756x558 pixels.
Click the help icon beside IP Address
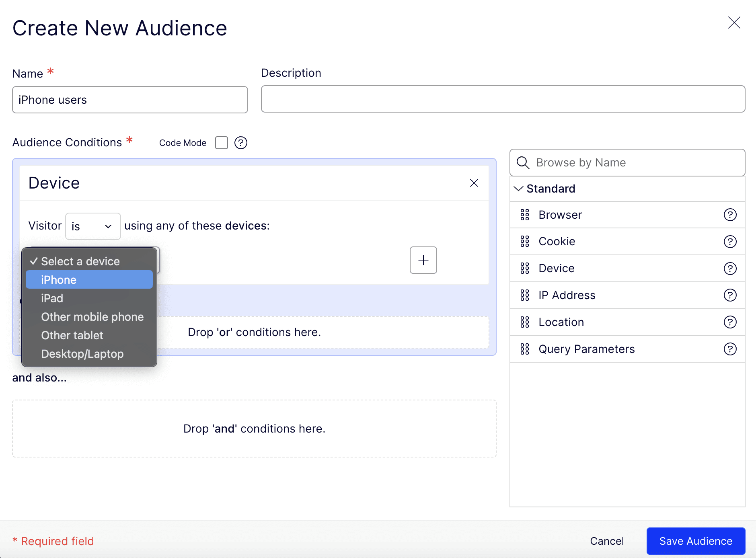point(730,295)
